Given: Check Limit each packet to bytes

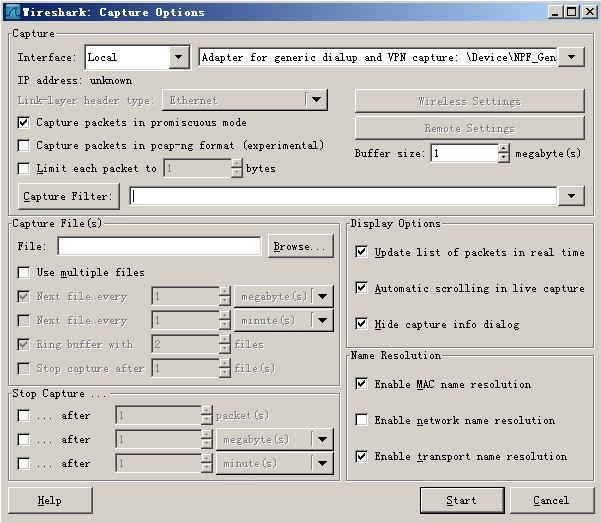Looking at the screenshot, I should point(24,169).
